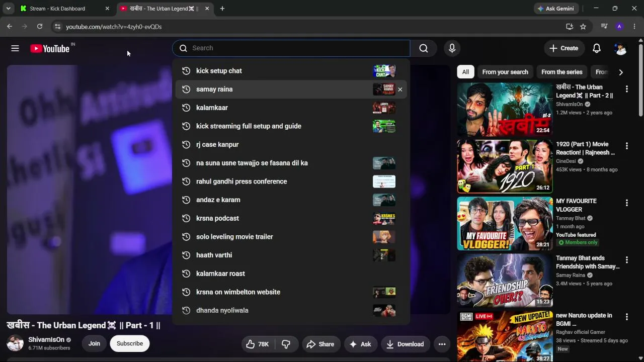Click the Create button
Screen dimensions: 644x362
click(x=563, y=48)
